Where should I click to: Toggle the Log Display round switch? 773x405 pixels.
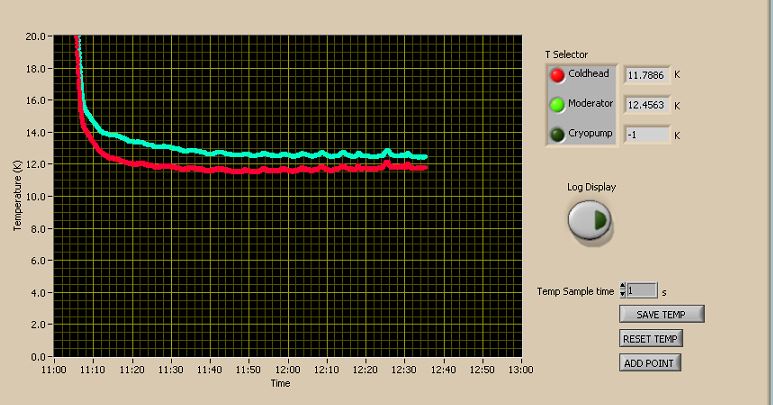(x=590, y=220)
